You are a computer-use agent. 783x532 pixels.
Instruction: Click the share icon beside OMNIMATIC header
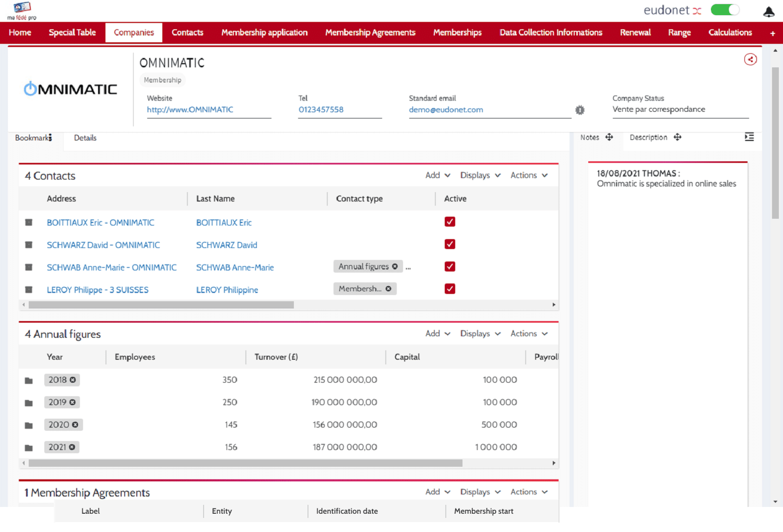(750, 60)
